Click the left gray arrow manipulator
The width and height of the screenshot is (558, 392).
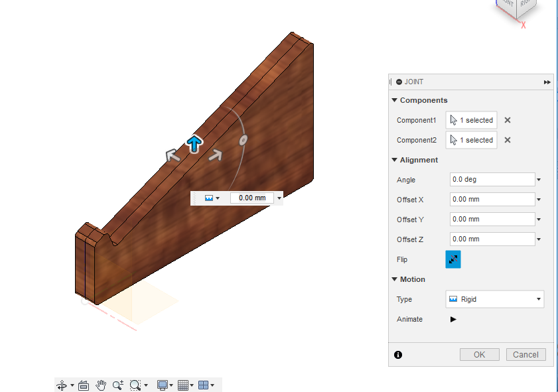click(173, 155)
